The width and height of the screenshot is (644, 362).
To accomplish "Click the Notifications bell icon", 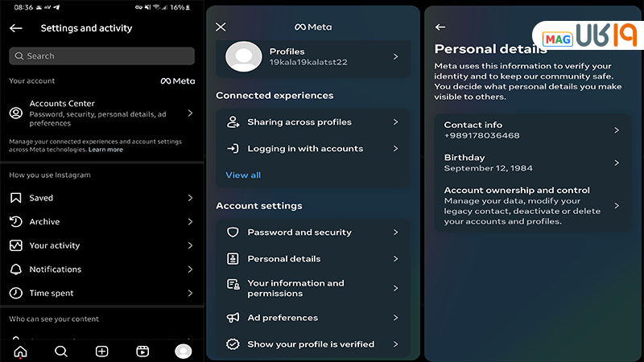I will click(16, 269).
